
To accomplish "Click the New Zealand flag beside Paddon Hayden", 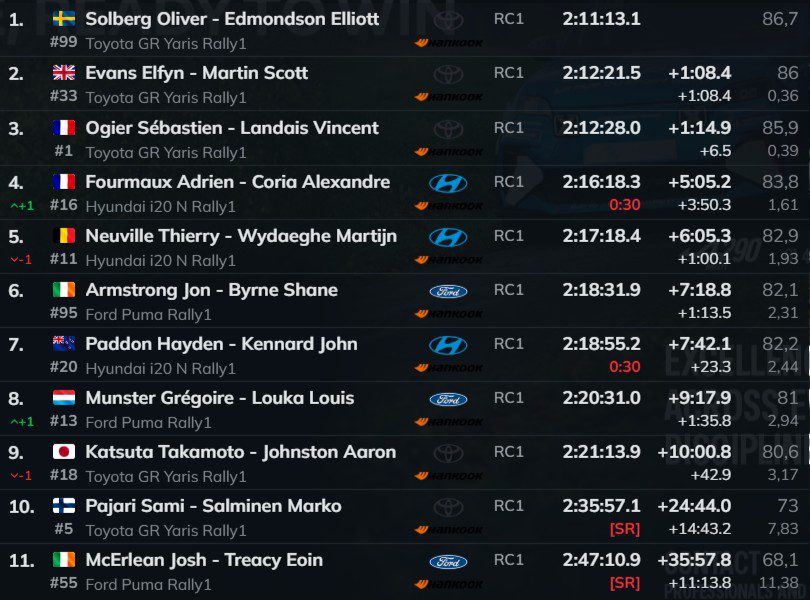I will click(x=63, y=344).
